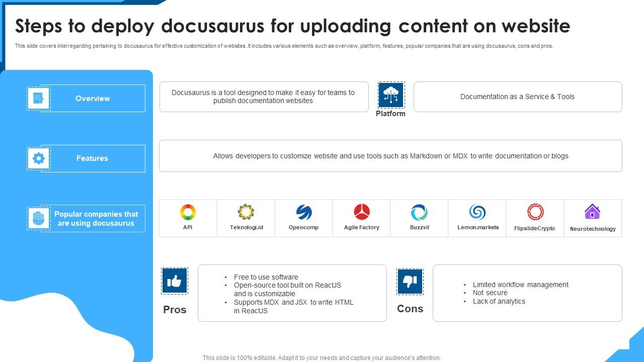Select the slide title text
Image resolution: width=644 pixels, height=362 pixels.
(293, 26)
